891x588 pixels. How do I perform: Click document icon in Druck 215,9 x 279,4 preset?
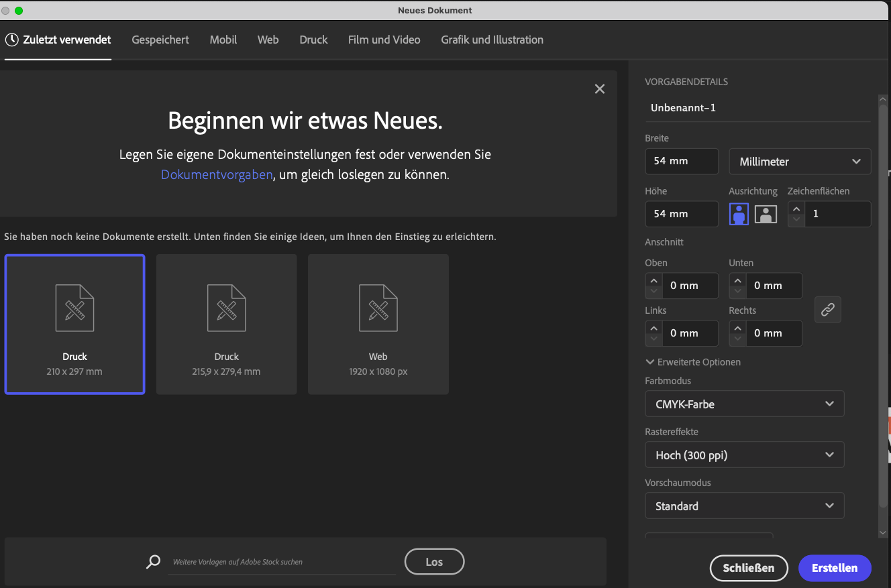[x=227, y=308]
